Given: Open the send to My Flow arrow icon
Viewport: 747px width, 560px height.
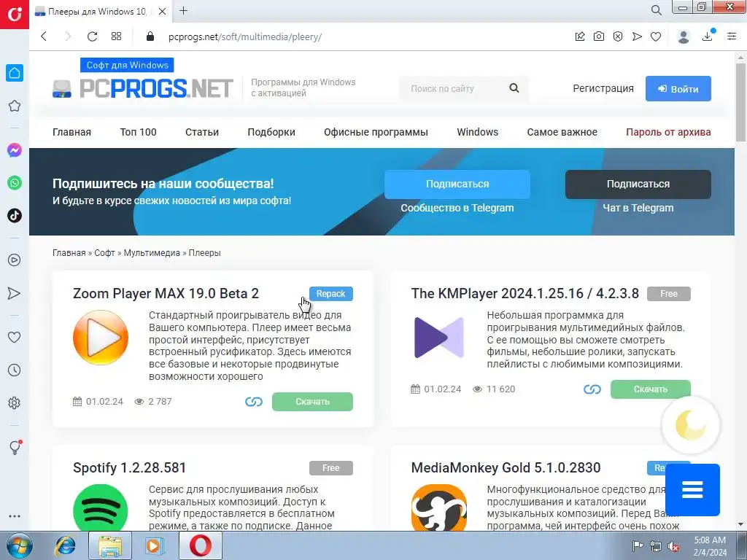Looking at the screenshot, I should click(x=637, y=36).
